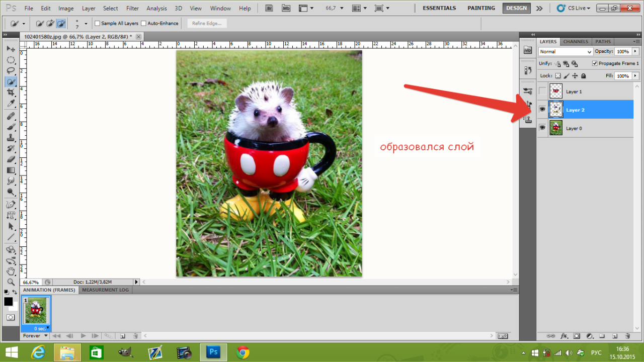Click the Lock all padlock icon
The image size is (644, 362).
(584, 76)
